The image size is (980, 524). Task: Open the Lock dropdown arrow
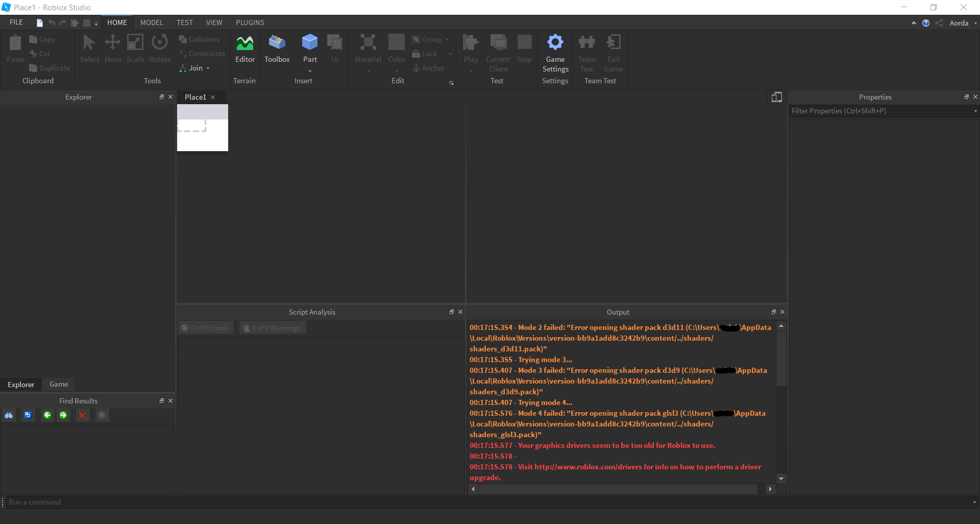[450, 54]
